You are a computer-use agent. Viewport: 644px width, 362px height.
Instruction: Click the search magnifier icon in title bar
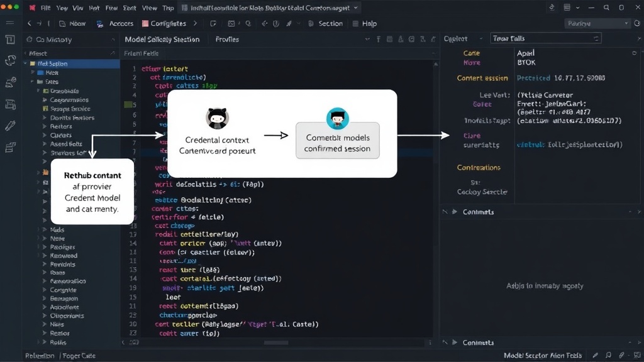606,8
